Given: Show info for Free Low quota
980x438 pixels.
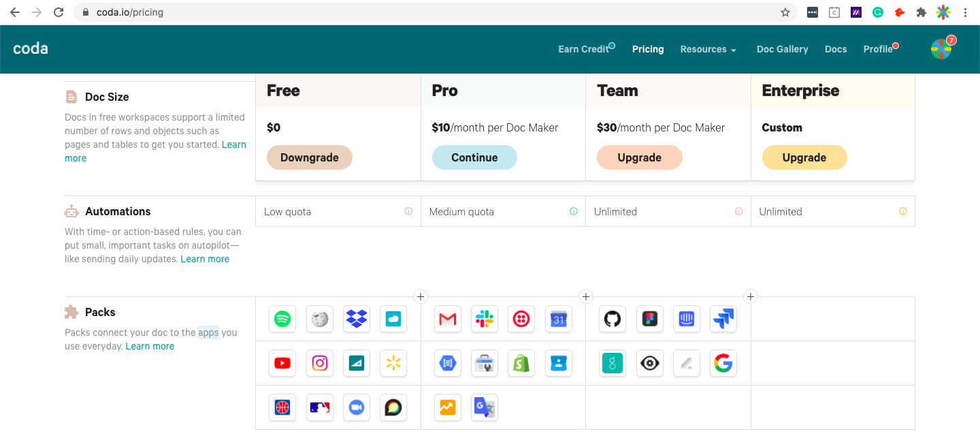Looking at the screenshot, I should point(408,211).
